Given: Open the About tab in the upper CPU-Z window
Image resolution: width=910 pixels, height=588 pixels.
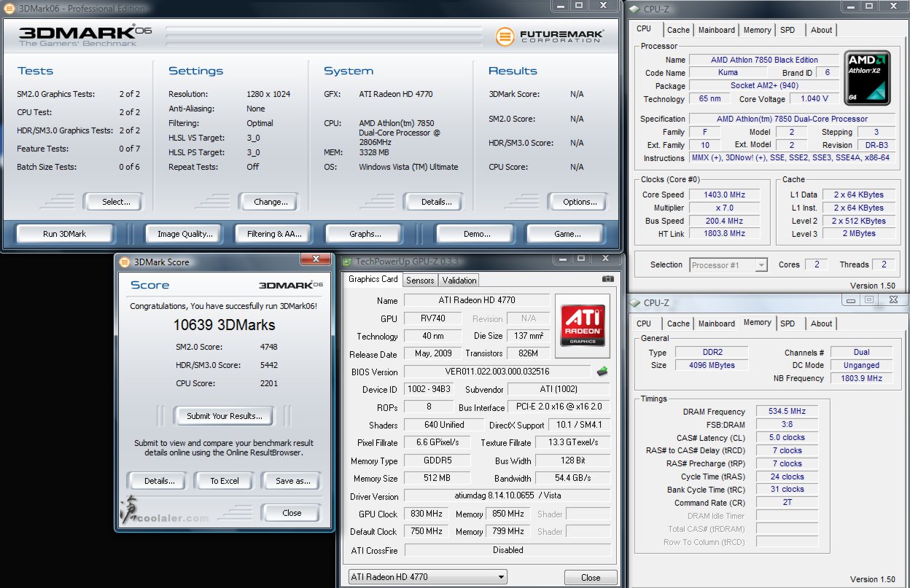Looking at the screenshot, I should 821,30.
